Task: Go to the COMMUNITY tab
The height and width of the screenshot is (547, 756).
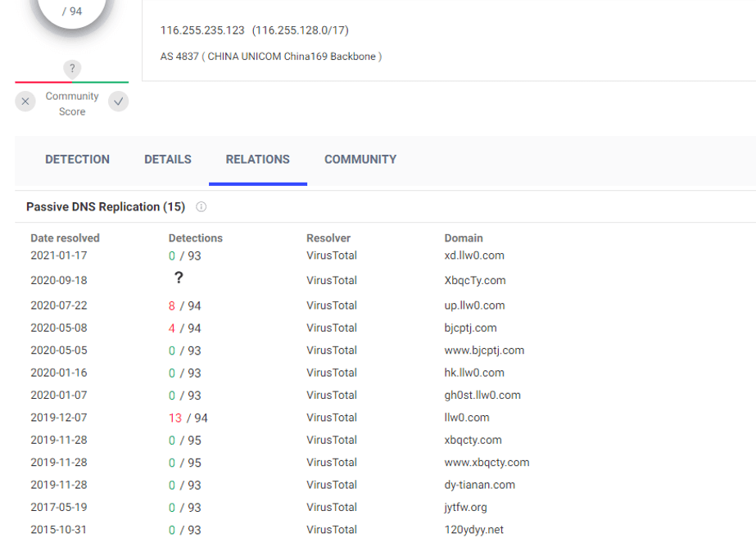Action: pyautogui.click(x=360, y=160)
